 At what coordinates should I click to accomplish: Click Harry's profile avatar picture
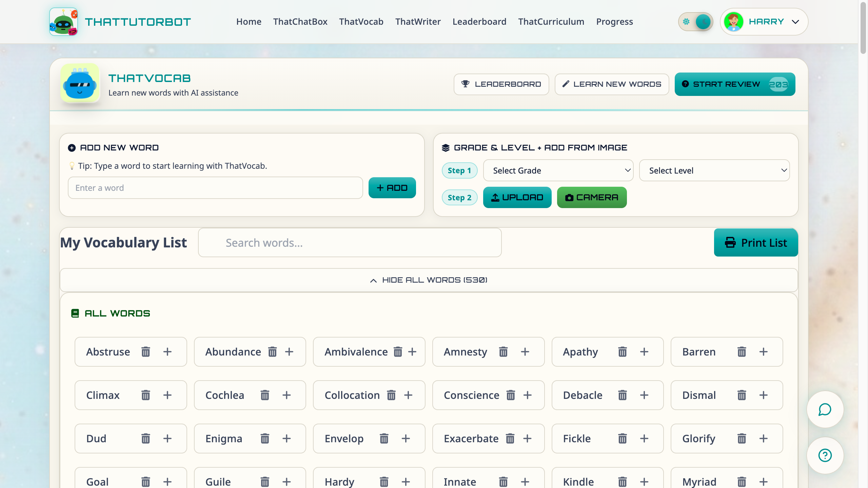click(x=734, y=22)
